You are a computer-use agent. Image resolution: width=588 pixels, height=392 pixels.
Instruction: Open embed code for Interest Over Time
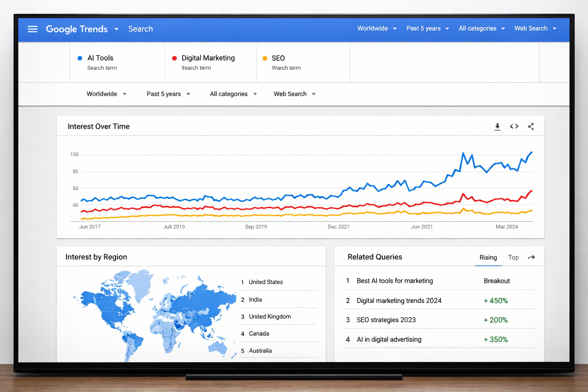514,126
